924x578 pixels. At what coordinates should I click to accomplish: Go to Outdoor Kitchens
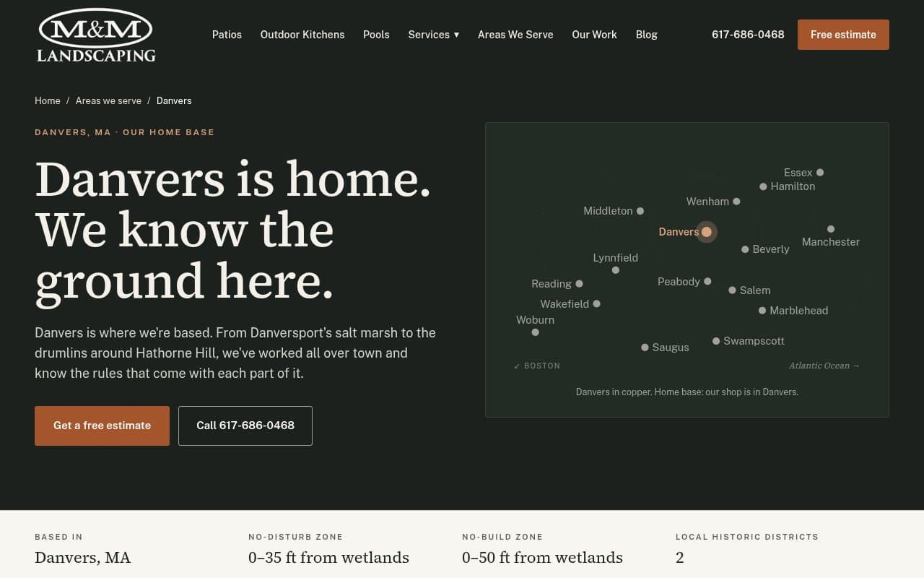point(302,35)
